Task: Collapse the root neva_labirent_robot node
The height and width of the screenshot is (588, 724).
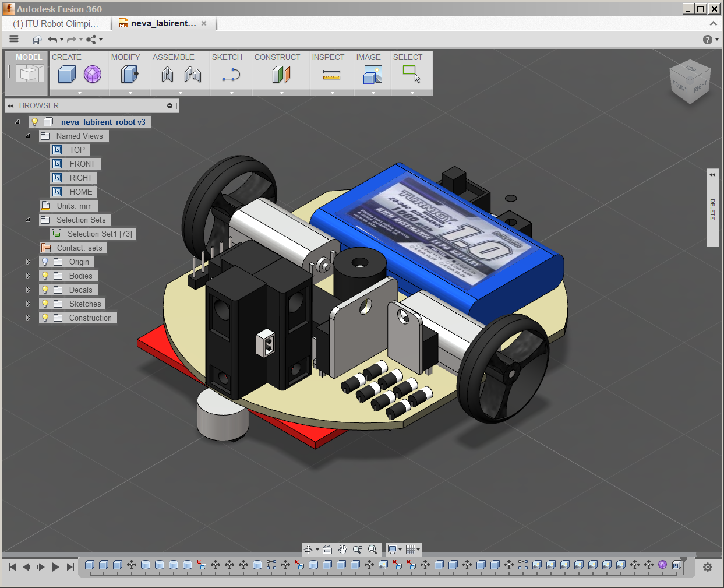Action: pos(17,122)
